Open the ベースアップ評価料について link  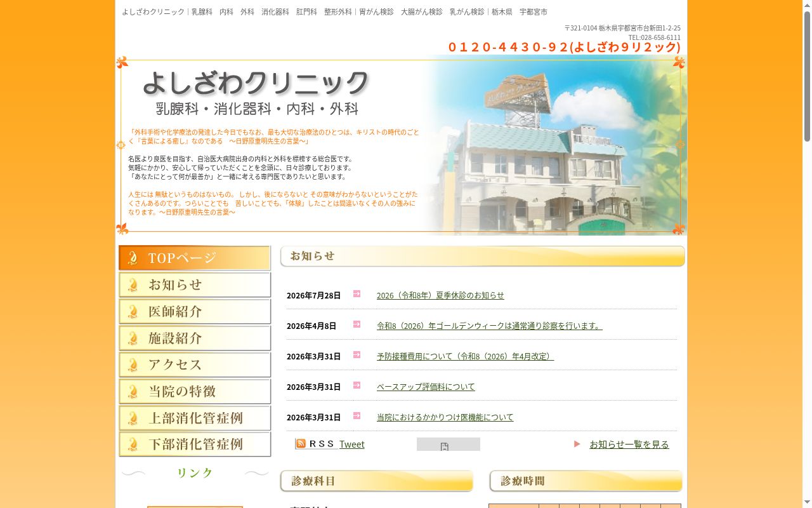pos(426,387)
